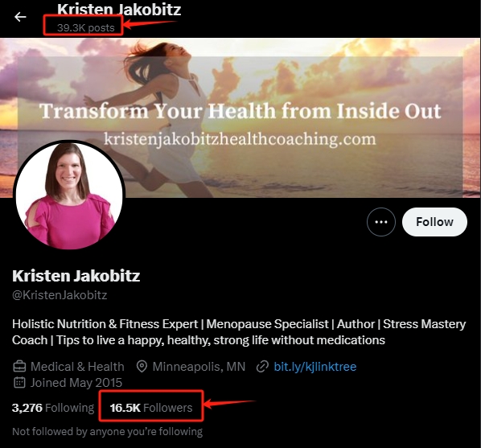Image resolution: width=481 pixels, height=448 pixels.
Task: Open Kristen's round profile photo
Action: pyautogui.click(x=69, y=195)
